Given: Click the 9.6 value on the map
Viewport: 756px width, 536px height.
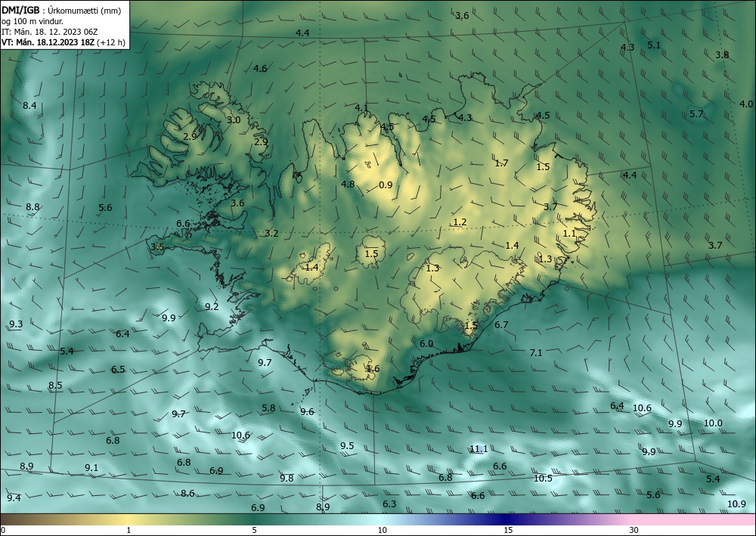Looking at the screenshot, I should (x=307, y=412).
